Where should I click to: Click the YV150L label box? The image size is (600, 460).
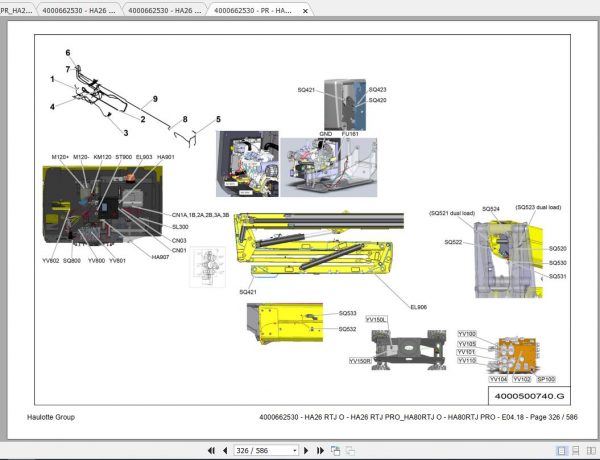pyautogui.click(x=377, y=320)
